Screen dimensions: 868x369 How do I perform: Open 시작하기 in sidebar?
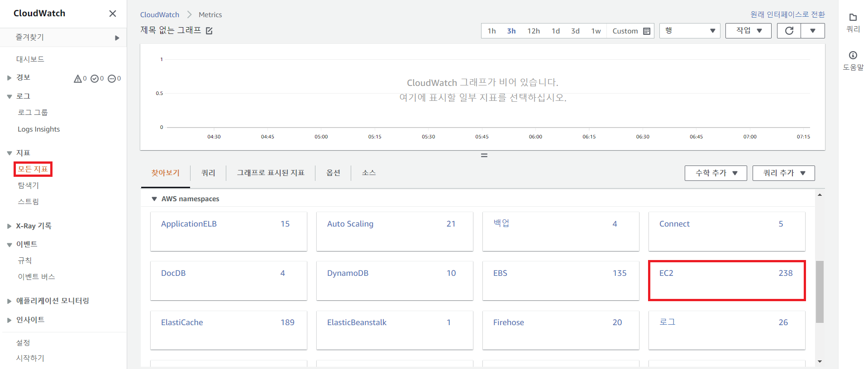(x=30, y=358)
